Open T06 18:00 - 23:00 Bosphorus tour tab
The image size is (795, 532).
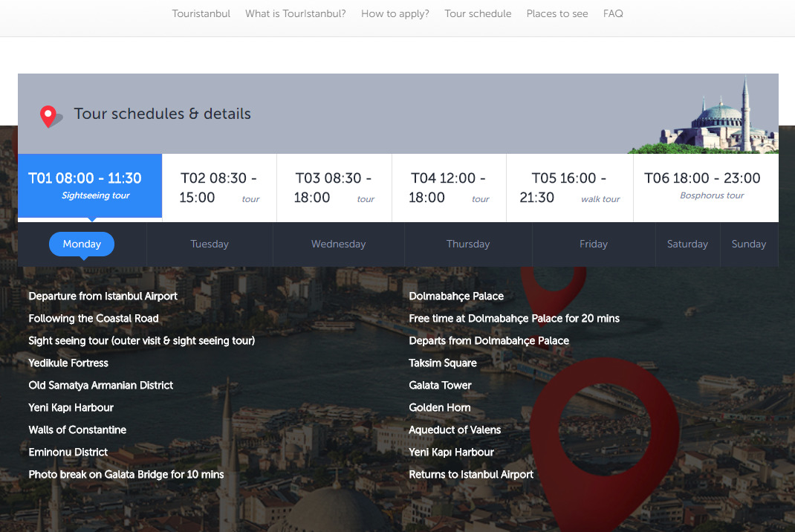click(706, 188)
